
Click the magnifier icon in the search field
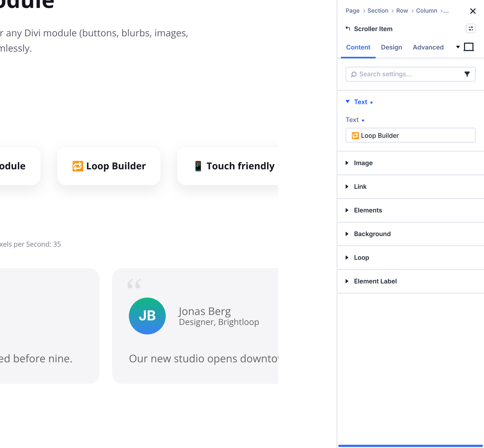click(x=354, y=74)
